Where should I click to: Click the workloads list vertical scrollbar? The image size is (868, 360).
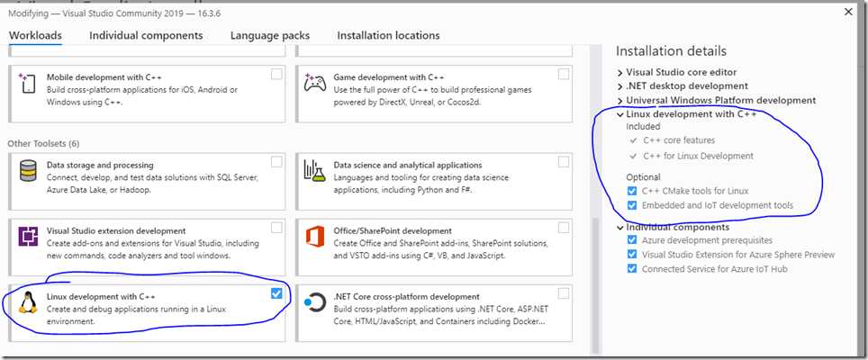[596, 284]
